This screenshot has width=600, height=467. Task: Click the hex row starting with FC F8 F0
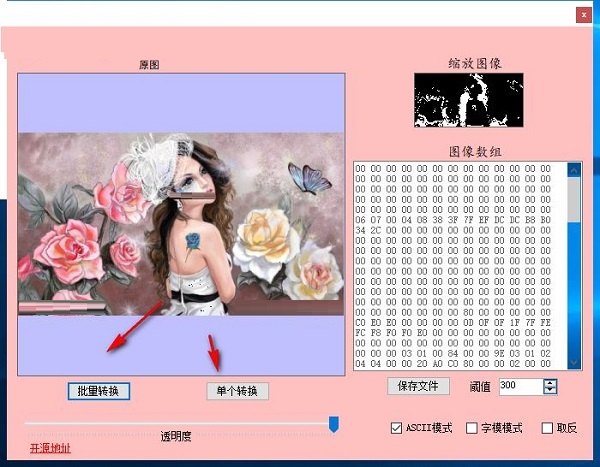pos(453,333)
